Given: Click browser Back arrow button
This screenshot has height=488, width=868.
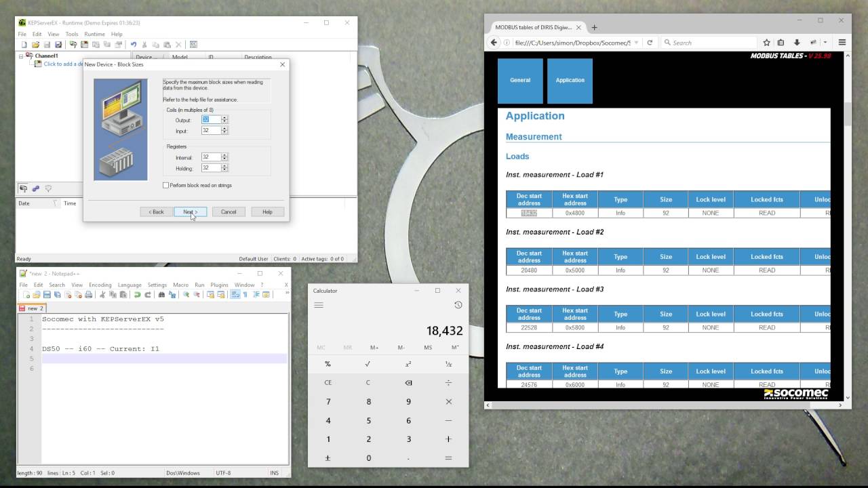Looking at the screenshot, I should pyautogui.click(x=494, y=43).
